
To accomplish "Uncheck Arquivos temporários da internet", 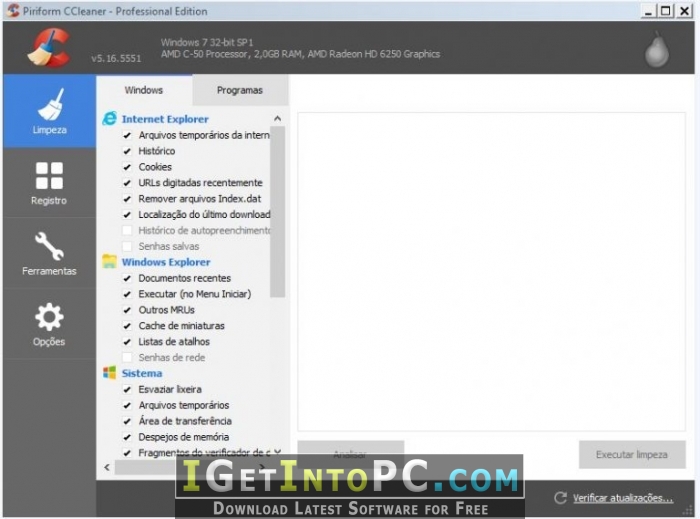I will (127, 135).
